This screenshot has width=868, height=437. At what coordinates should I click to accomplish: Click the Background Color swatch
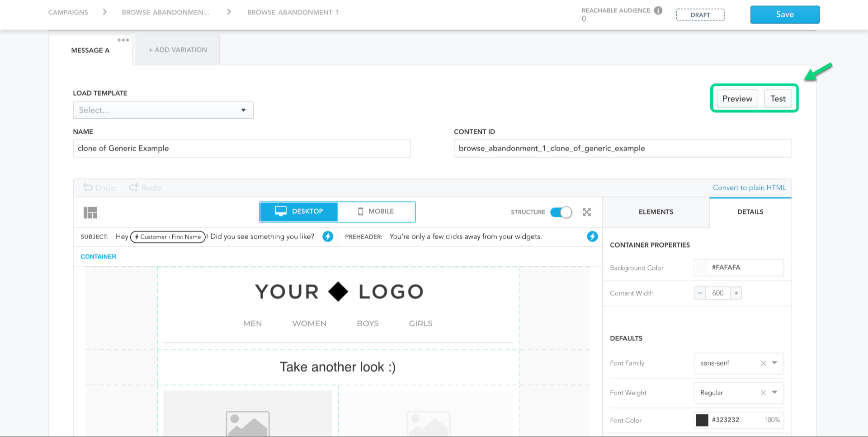[x=702, y=268]
